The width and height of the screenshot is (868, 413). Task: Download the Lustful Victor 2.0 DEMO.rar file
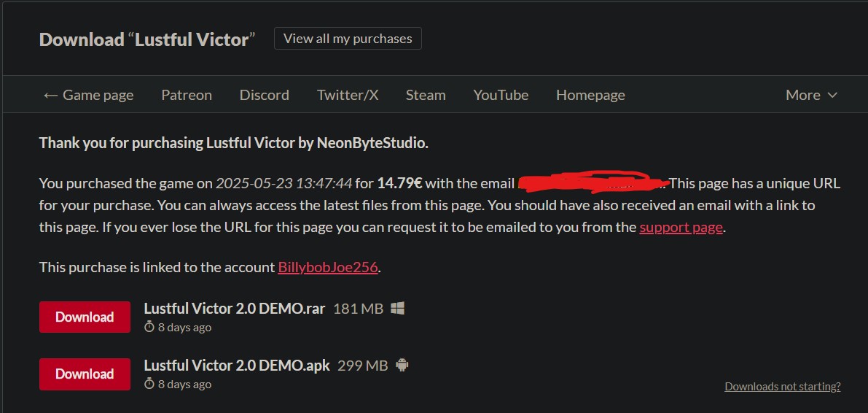85,317
